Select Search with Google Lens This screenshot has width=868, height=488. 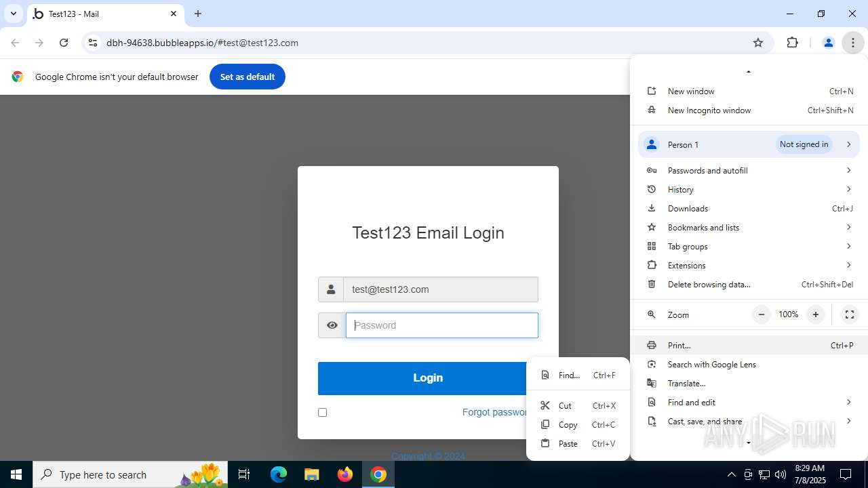pyautogui.click(x=749, y=364)
